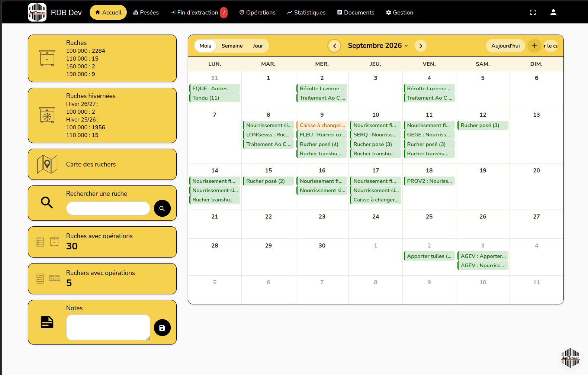588x375 pixels.
Task: Open the 'Tondu (11)' event
Action: pyautogui.click(x=215, y=98)
